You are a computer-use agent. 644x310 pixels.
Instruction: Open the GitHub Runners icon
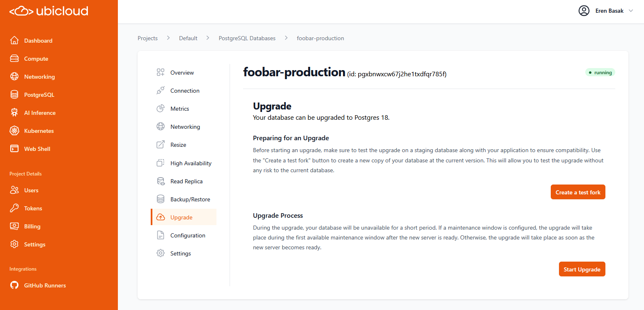point(14,285)
